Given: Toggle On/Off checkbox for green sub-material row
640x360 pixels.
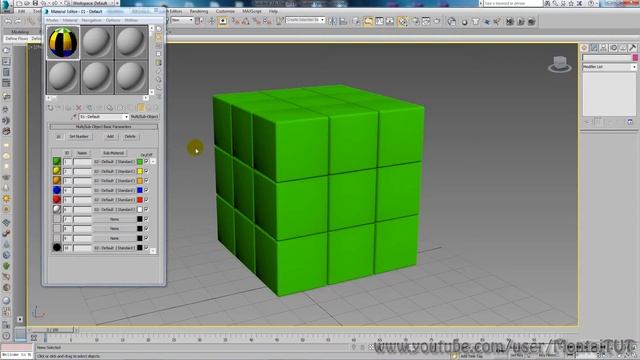Looking at the screenshot, I should click(147, 162).
